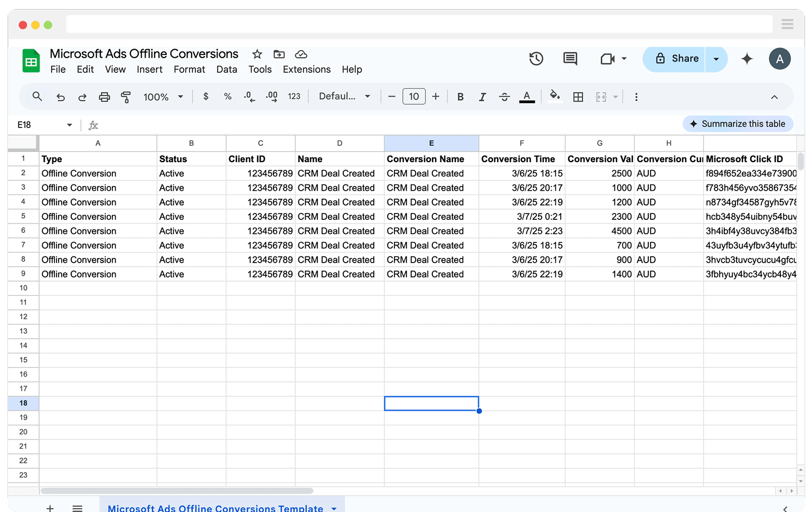The height and width of the screenshot is (512, 812).
Task: Format as currency dollar icon
Action: click(x=206, y=97)
